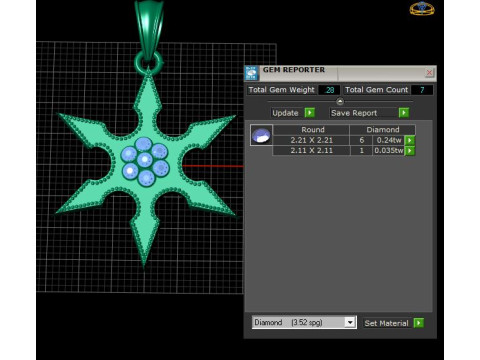Collapse the panel header with up arrow
Viewport: 480px width, 360px height.
[x=340, y=101]
